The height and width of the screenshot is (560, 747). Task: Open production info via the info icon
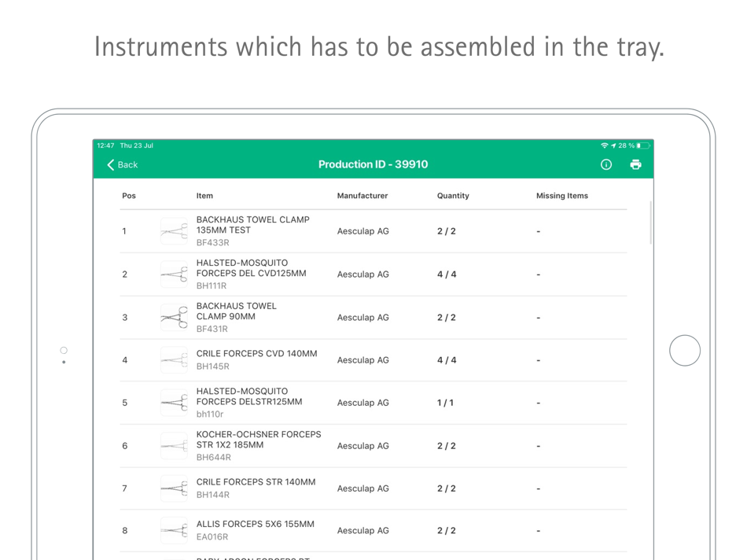[x=605, y=164]
